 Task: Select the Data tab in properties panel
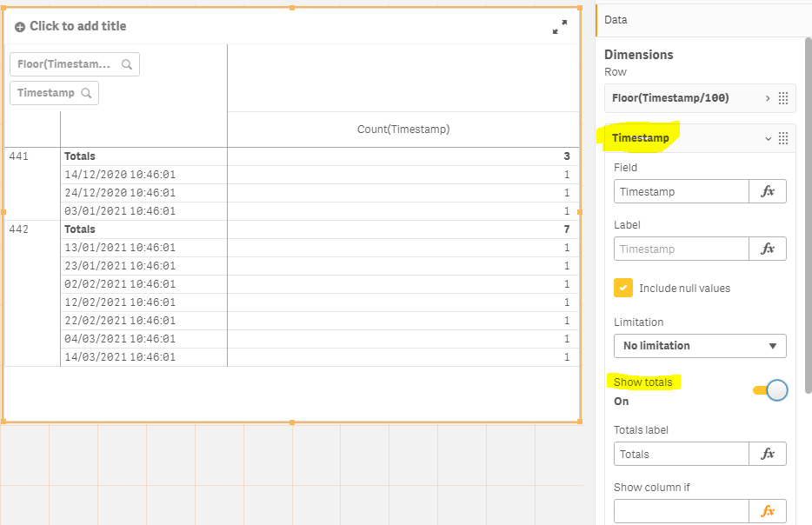616,19
